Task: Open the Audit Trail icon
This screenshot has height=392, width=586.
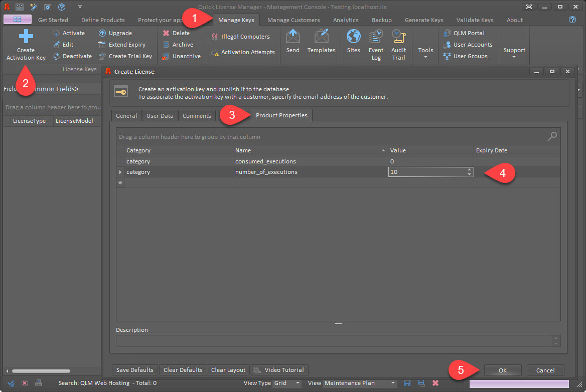Action: tap(398, 37)
